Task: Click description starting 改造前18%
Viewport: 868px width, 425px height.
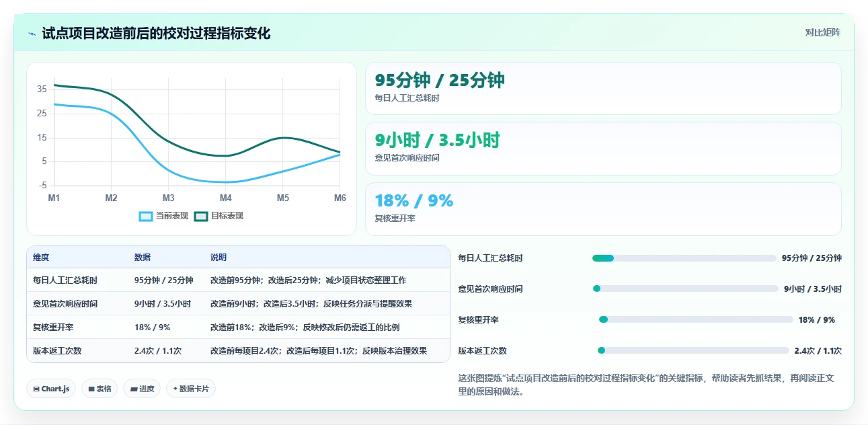Action: (305, 327)
